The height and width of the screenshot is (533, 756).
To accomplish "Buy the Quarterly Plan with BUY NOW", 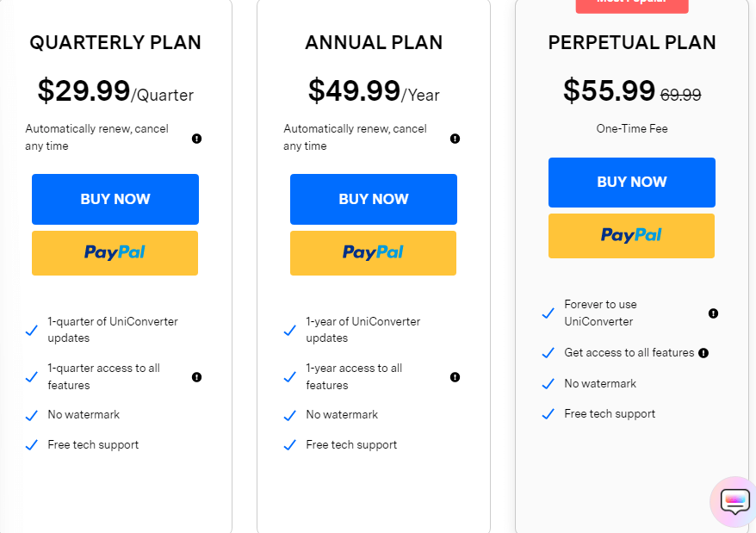I will pos(115,199).
